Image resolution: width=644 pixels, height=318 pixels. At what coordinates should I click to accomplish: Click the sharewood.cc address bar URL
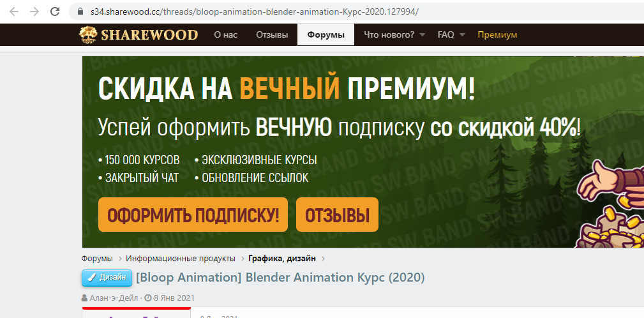tap(254, 12)
